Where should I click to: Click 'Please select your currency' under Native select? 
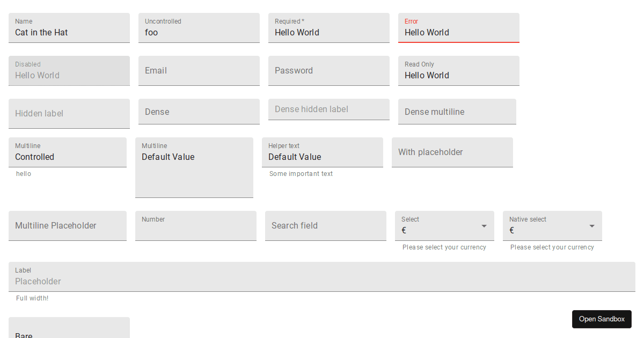coord(552,247)
